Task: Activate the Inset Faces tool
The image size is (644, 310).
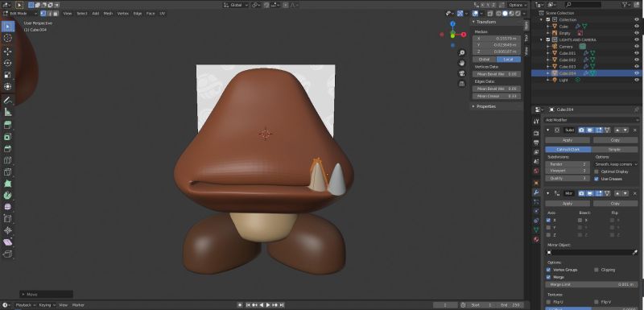Action: [x=7, y=137]
